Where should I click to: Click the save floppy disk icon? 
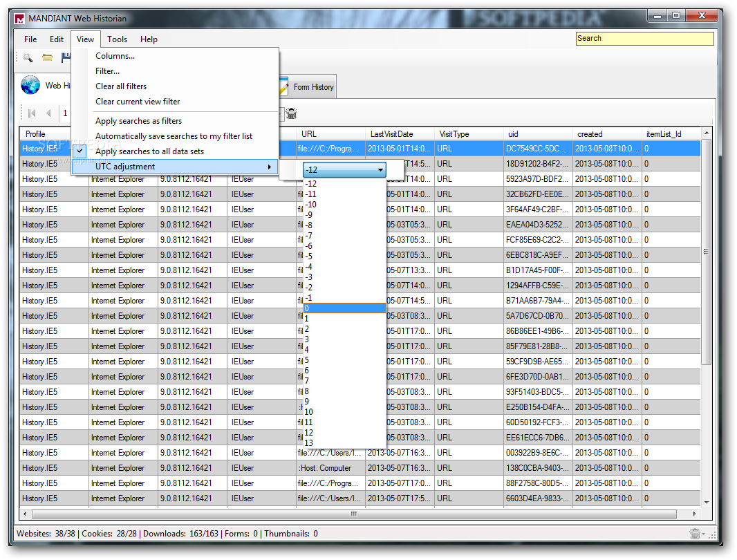click(x=66, y=58)
